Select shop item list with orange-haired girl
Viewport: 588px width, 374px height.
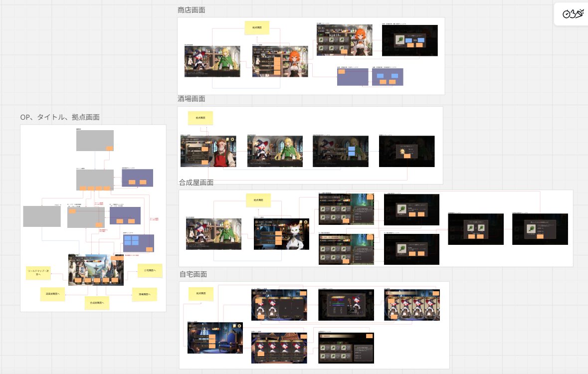345,40
